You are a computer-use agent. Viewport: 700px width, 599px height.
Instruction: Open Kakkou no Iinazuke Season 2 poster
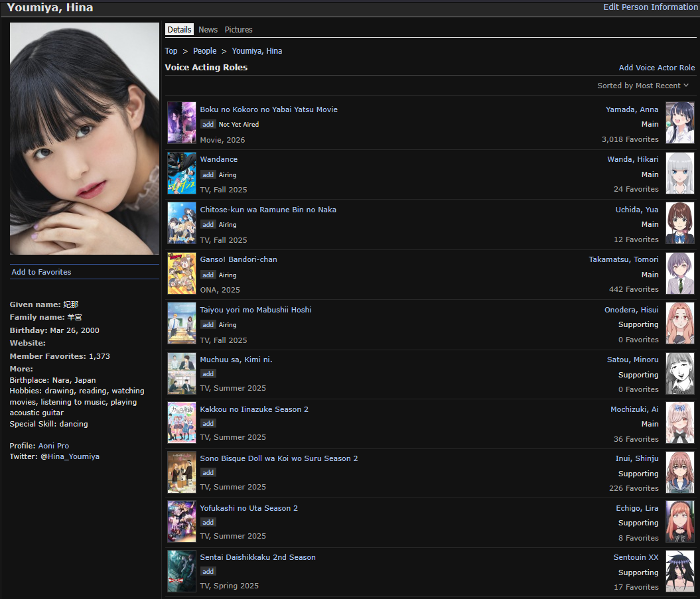[x=182, y=423]
